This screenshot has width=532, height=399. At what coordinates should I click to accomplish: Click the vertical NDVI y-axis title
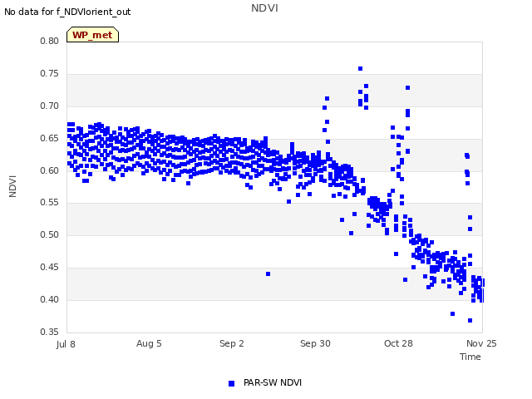point(12,186)
